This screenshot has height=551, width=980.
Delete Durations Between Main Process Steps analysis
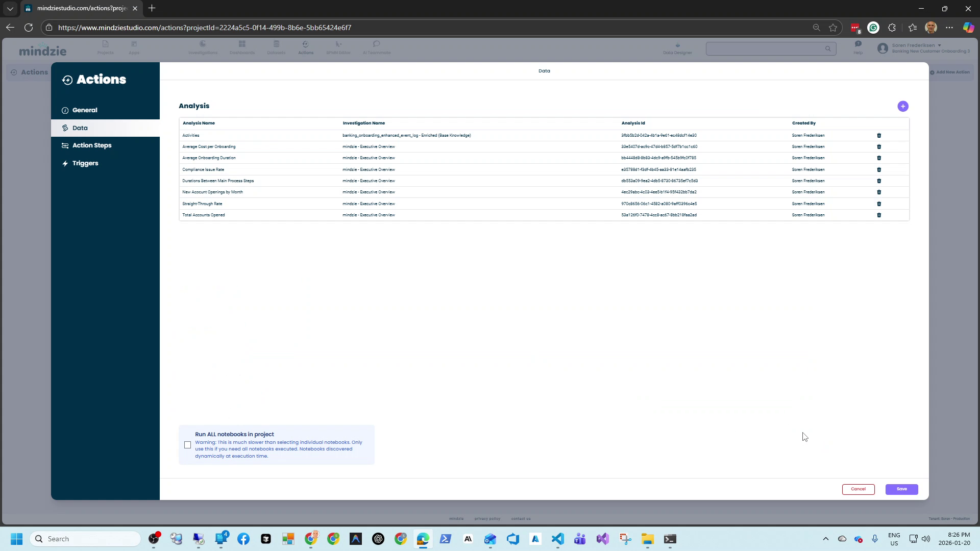tap(879, 181)
